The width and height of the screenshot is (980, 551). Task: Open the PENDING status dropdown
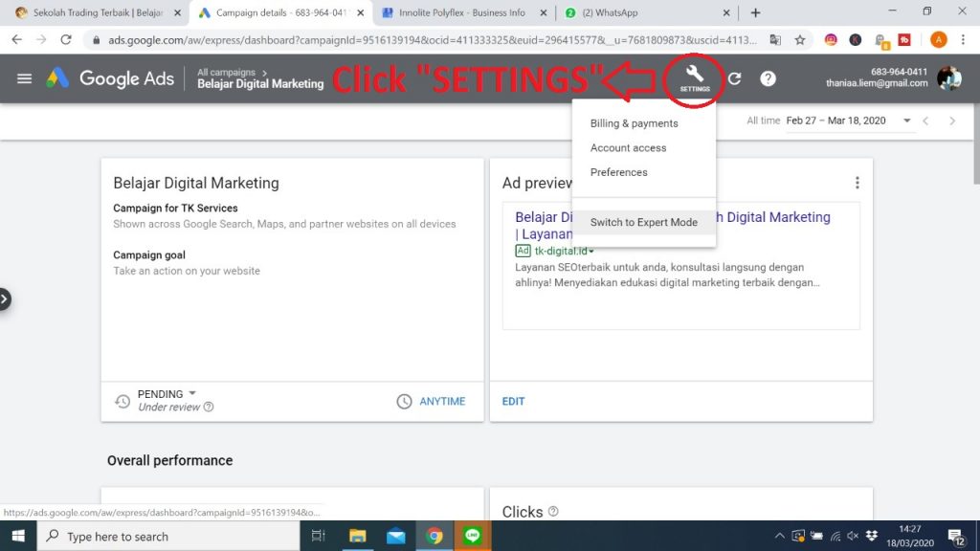pyautogui.click(x=191, y=393)
